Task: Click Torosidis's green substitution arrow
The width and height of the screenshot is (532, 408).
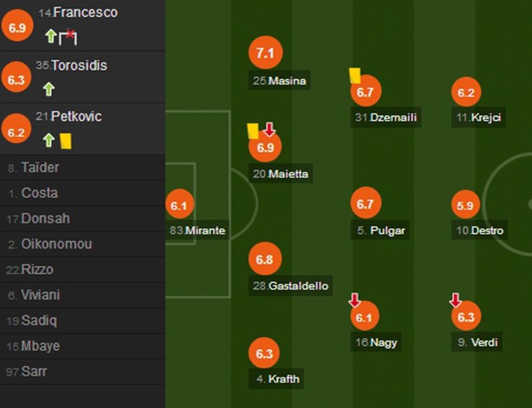Action: click(49, 89)
